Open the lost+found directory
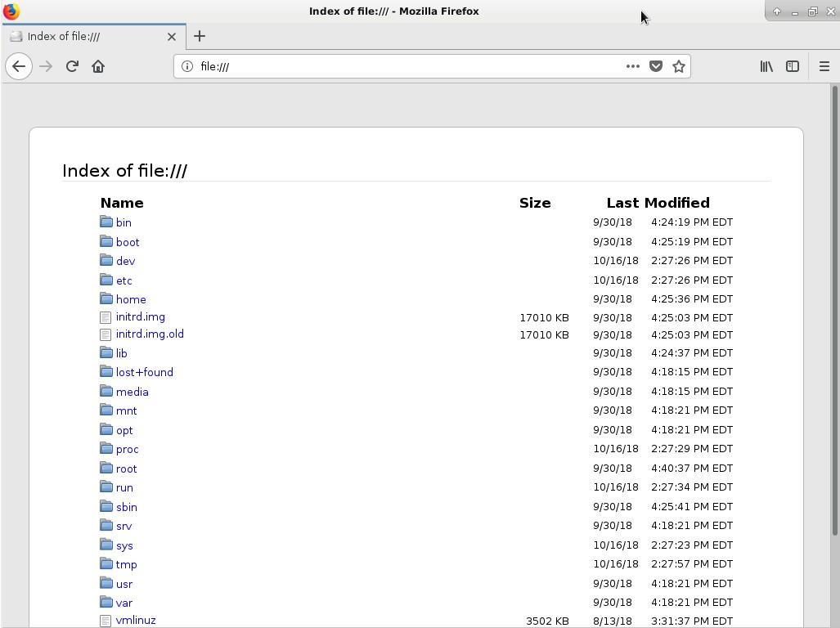Screen dimensions: 840x628 coord(145,372)
